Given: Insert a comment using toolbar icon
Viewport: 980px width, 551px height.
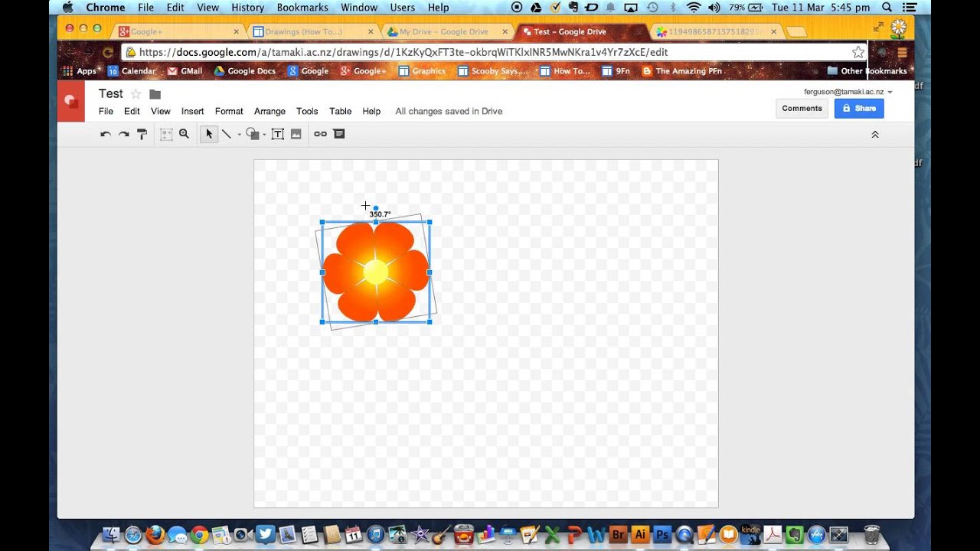Looking at the screenshot, I should [x=339, y=134].
